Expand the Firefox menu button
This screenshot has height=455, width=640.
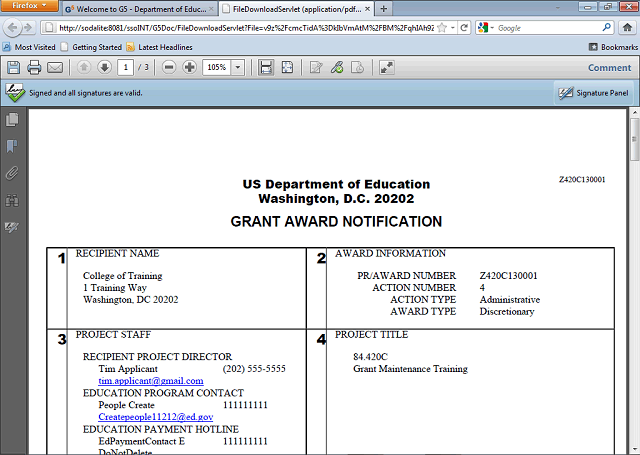(x=29, y=6)
